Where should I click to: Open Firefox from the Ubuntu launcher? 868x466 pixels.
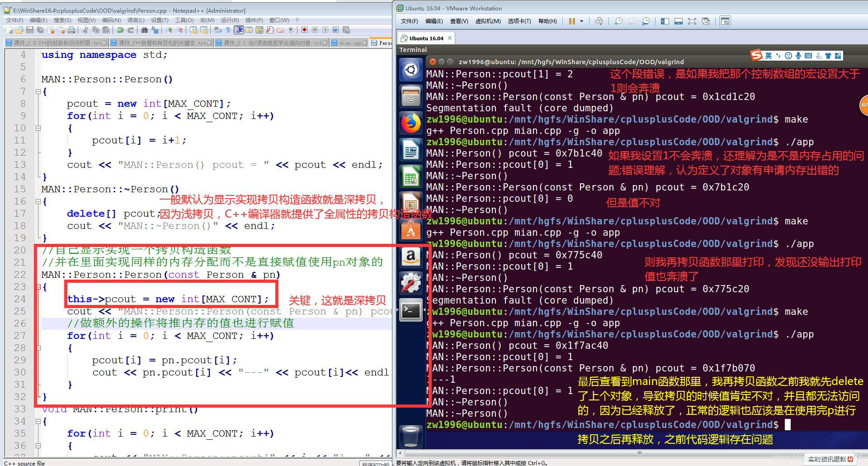pyautogui.click(x=410, y=123)
